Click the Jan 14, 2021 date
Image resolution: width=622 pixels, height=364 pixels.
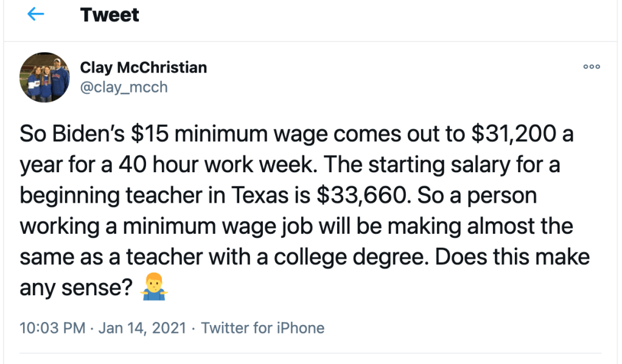point(142,328)
